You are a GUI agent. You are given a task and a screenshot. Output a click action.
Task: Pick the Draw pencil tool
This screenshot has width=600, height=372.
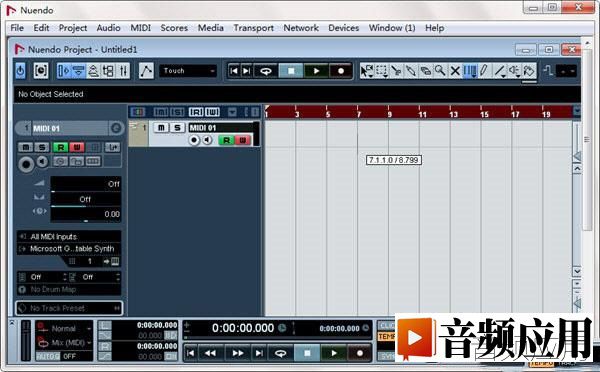pos(484,71)
